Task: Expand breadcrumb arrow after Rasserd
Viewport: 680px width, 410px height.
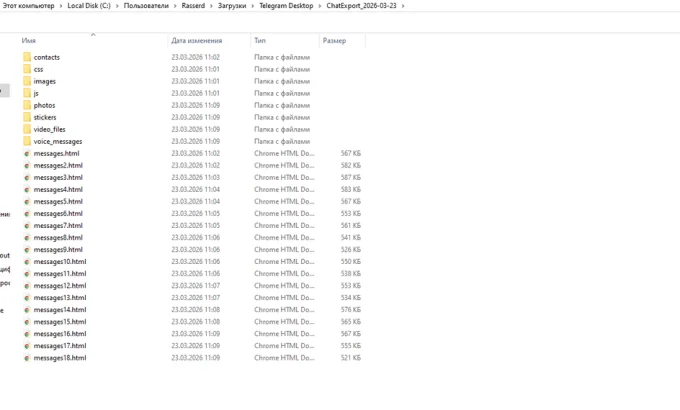Action: (x=211, y=6)
